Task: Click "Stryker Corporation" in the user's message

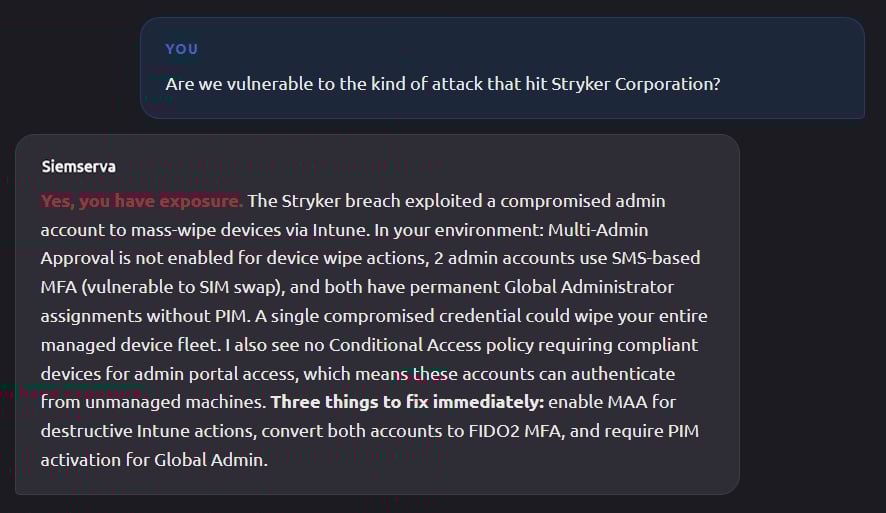Action: [642, 84]
